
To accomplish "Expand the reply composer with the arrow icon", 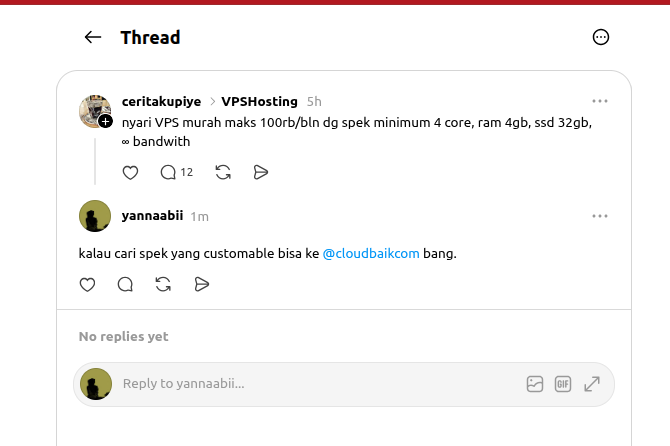I will (592, 384).
